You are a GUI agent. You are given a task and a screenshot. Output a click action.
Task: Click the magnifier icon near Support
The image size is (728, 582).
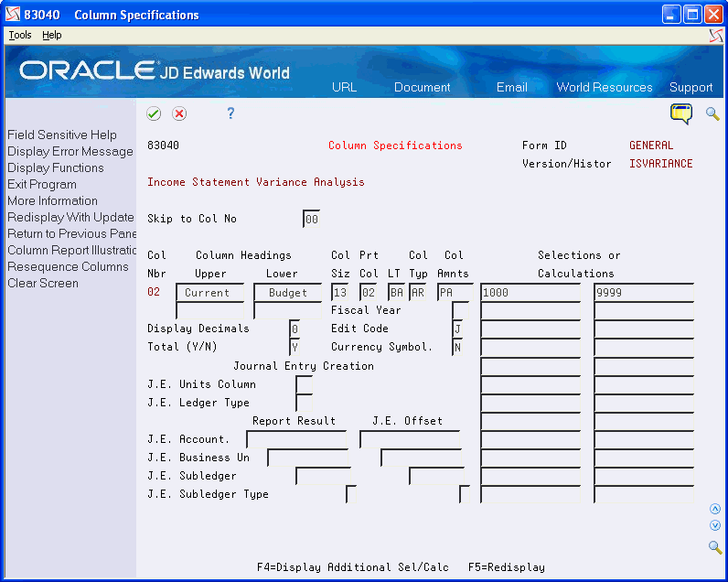(712, 113)
